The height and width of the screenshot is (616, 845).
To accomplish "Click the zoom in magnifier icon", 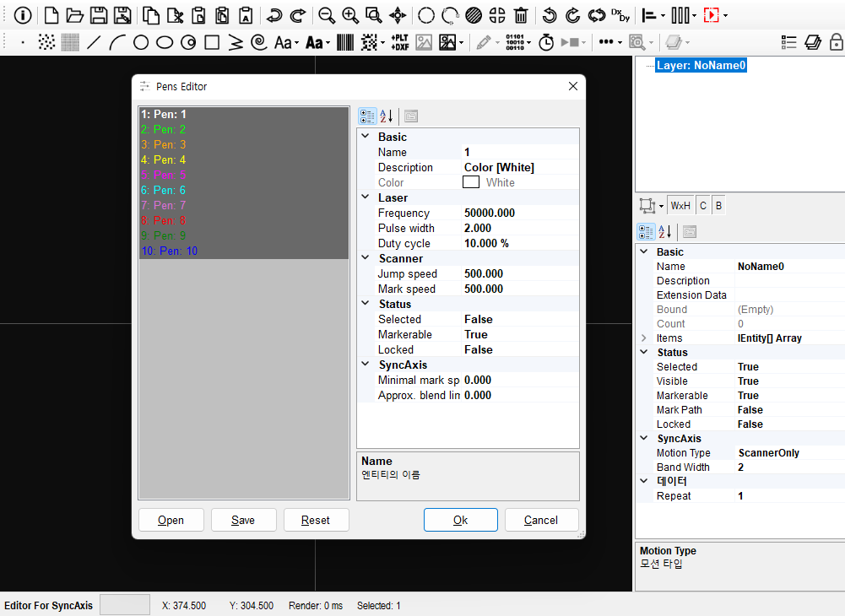I will pyautogui.click(x=350, y=16).
